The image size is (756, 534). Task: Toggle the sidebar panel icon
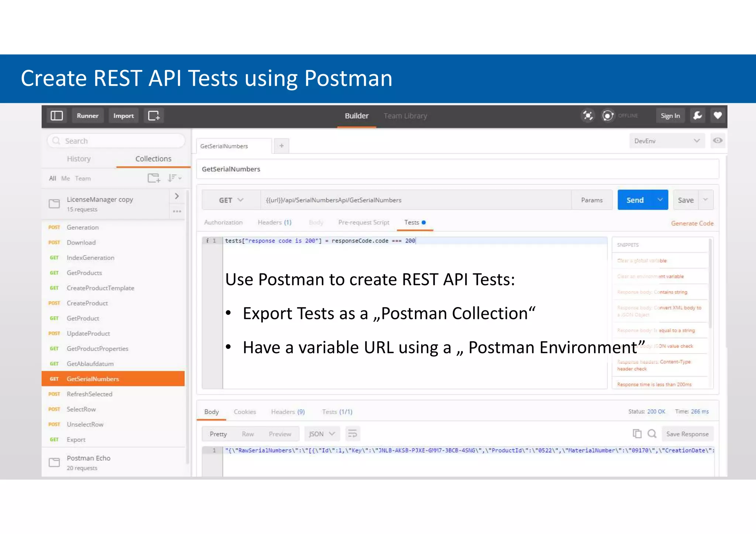point(56,116)
